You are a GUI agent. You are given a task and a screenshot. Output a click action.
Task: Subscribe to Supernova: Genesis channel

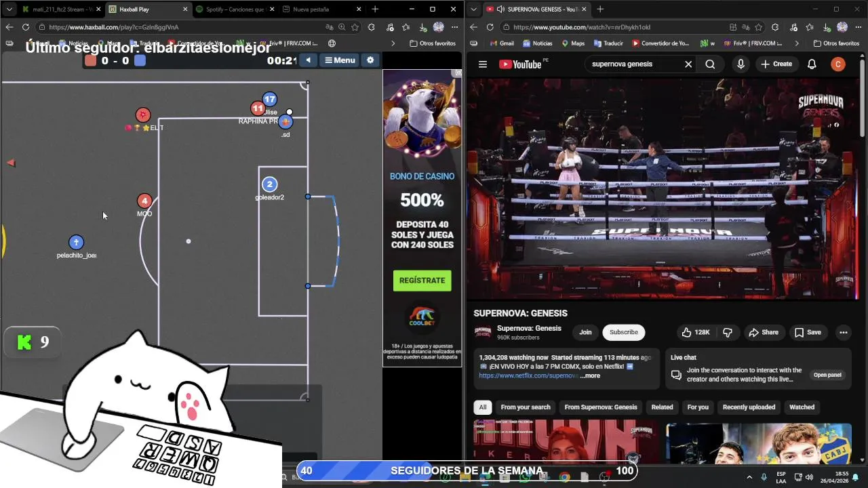[623, 332]
